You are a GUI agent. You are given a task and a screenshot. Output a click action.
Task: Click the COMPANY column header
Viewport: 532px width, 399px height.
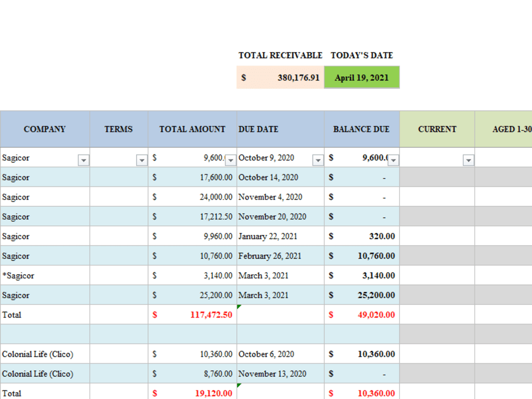[x=45, y=129]
